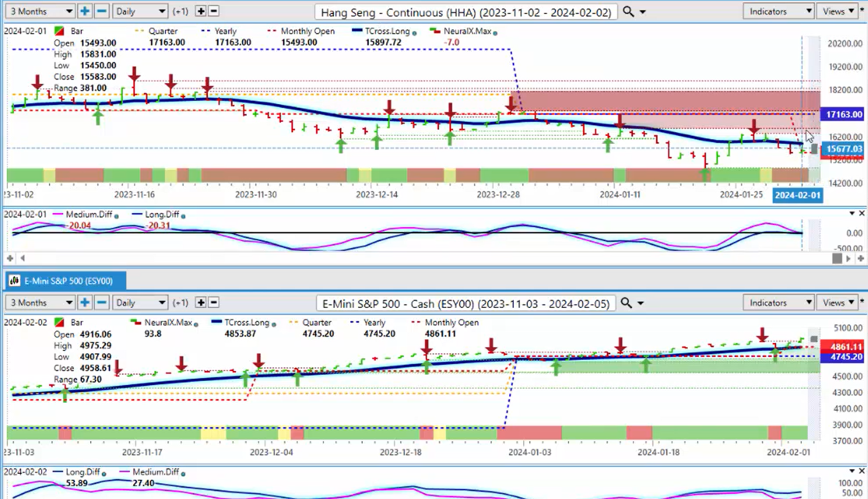Click the Bar type icon in E-Mini legend

click(x=59, y=323)
